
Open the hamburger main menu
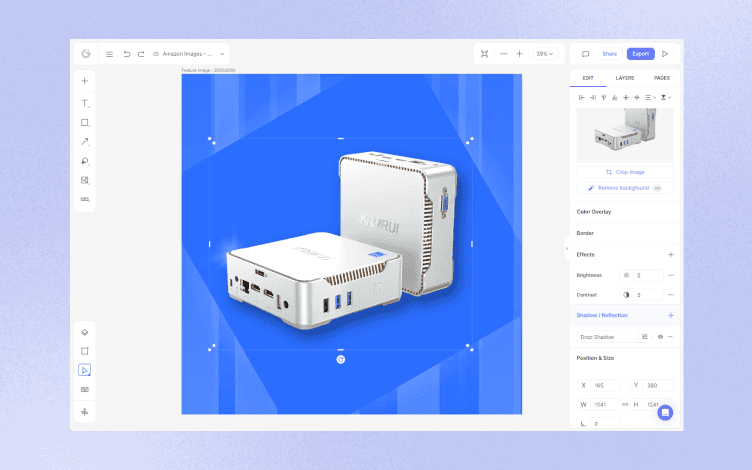pyautogui.click(x=109, y=54)
